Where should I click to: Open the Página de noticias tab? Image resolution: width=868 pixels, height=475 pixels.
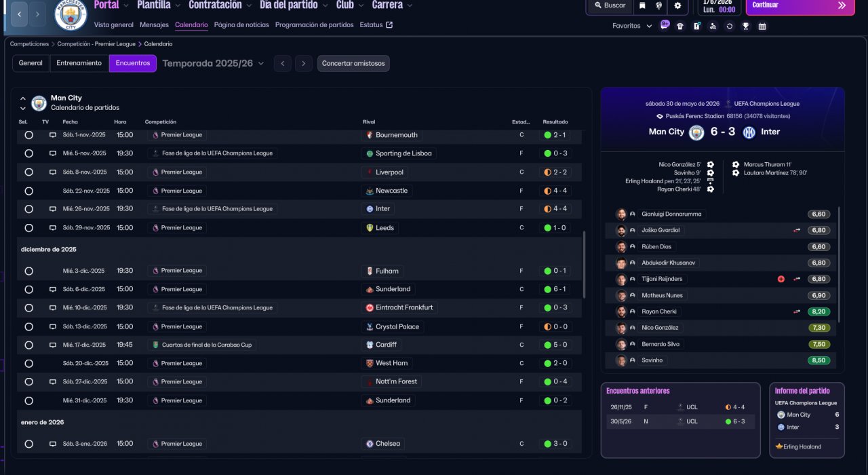point(241,25)
